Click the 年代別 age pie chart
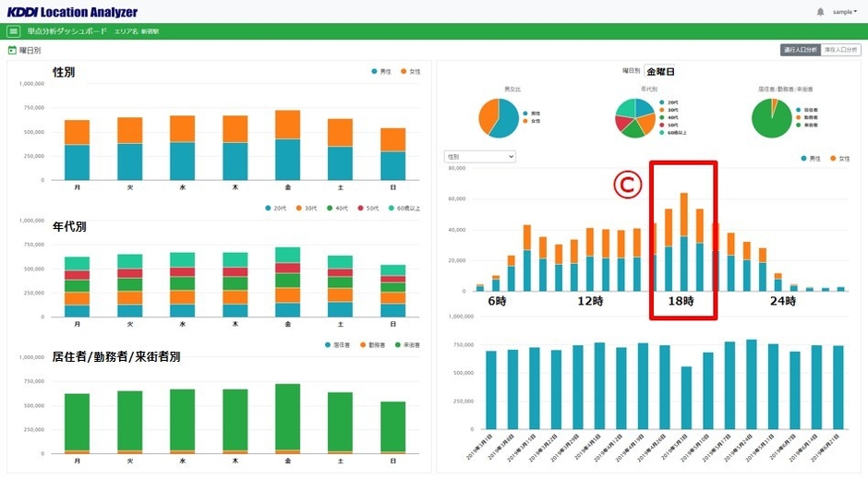The image size is (868, 480). coord(636,117)
